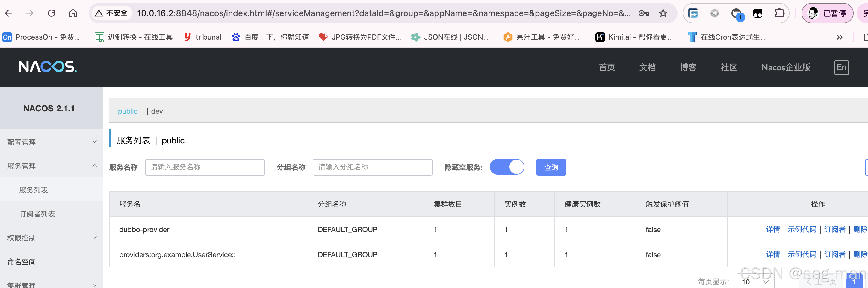Reload the Nacos page
868x288 pixels.
point(52,13)
